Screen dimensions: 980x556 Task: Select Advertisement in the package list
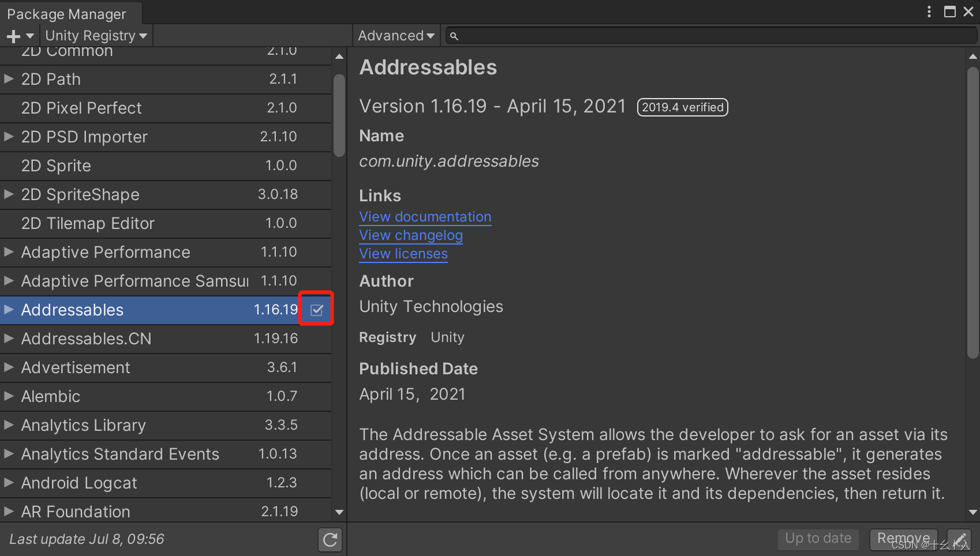[x=166, y=367]
